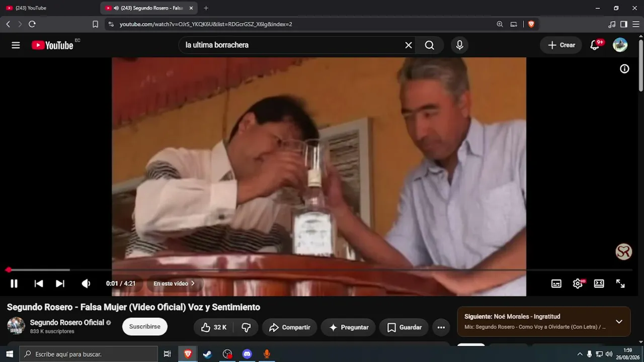Show hidden system tray icons
The image size is (644, 362).
[580, 354]
